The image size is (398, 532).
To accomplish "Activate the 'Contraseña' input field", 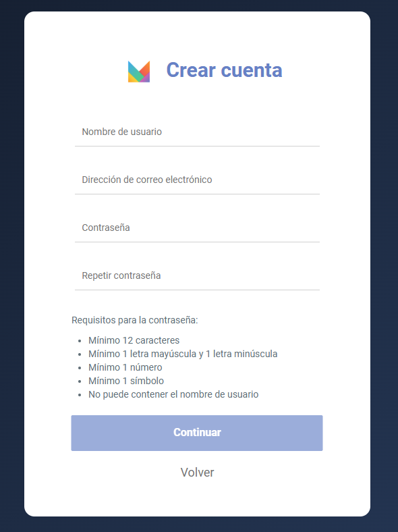I will pyautogui.click(x=197, y=228).
